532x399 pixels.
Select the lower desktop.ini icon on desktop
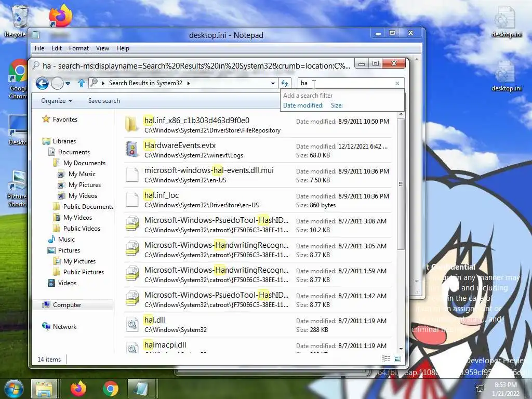pyautogui.click(x=506, y=76)
